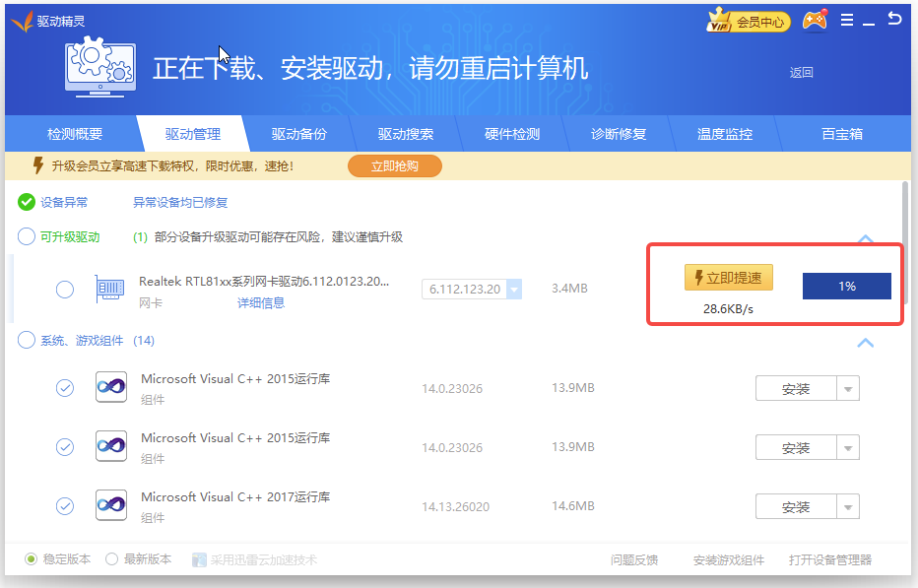Toggle the Realtek RTL81xx driver checkbox
Screen dimensions: 918x588
pos(64,289)
